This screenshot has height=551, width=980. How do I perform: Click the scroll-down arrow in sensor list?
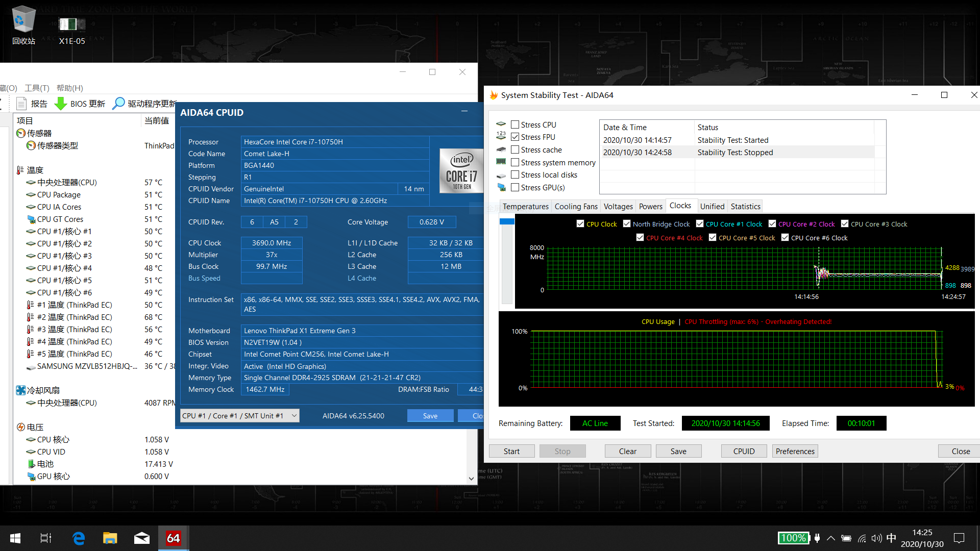pyautogui.click(x=471, y=479)
